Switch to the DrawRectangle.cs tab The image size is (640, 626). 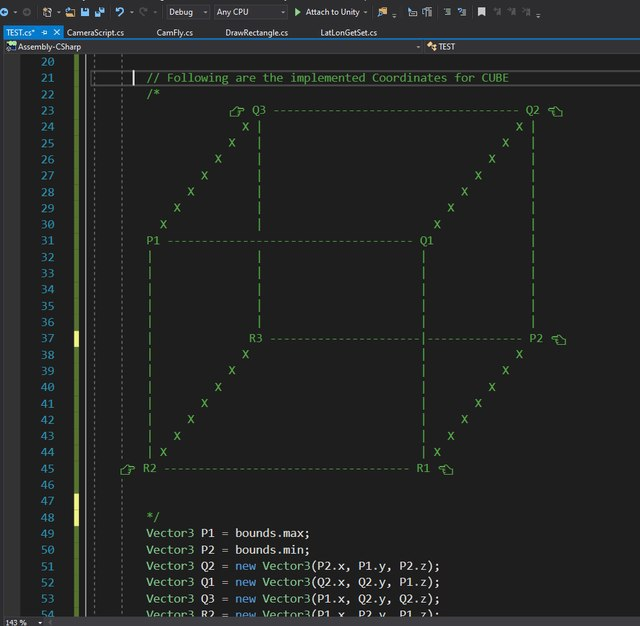[x=256, y=33]
